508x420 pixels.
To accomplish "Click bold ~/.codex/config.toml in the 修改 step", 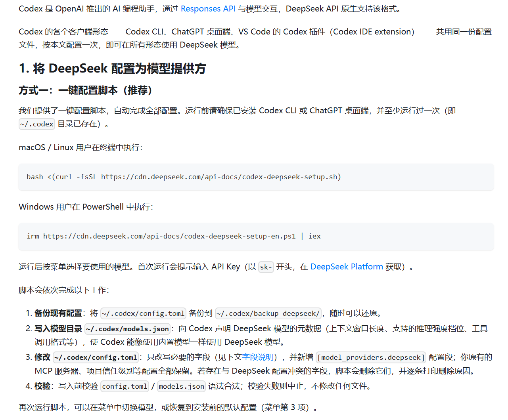I will (x=96, y=357).
